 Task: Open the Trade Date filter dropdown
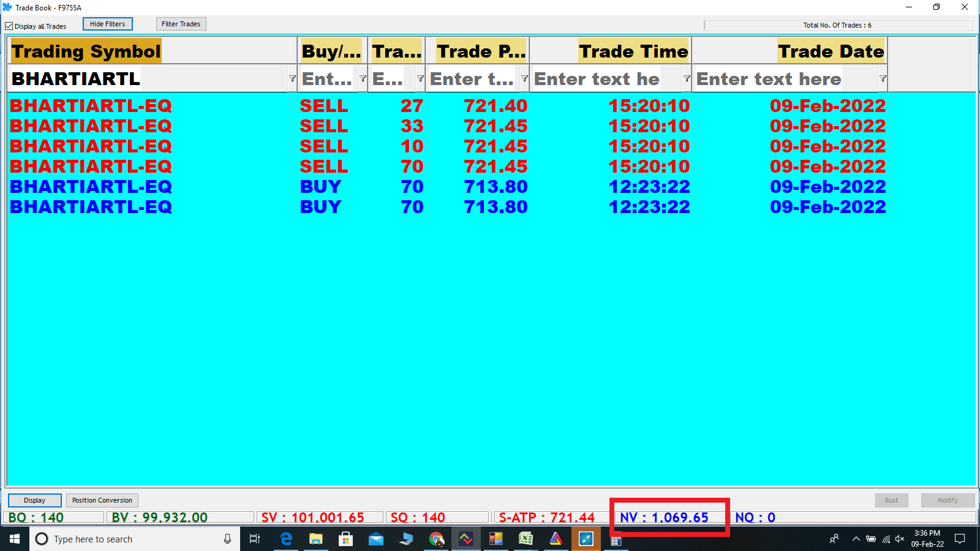click(x=883, y=78)
